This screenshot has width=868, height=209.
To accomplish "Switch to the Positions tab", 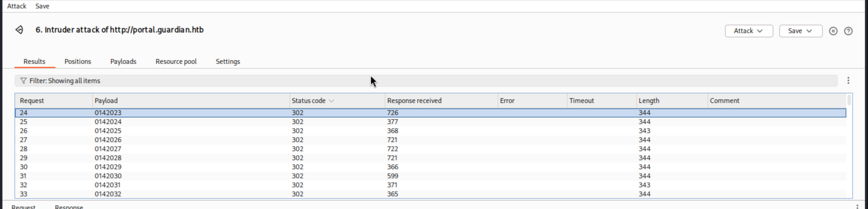I will point(78,62).
